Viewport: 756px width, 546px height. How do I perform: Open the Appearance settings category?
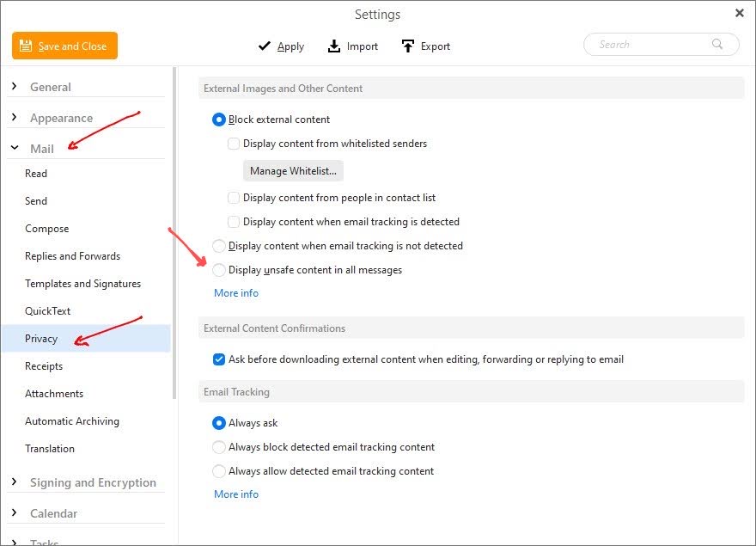tap(61, 118)
